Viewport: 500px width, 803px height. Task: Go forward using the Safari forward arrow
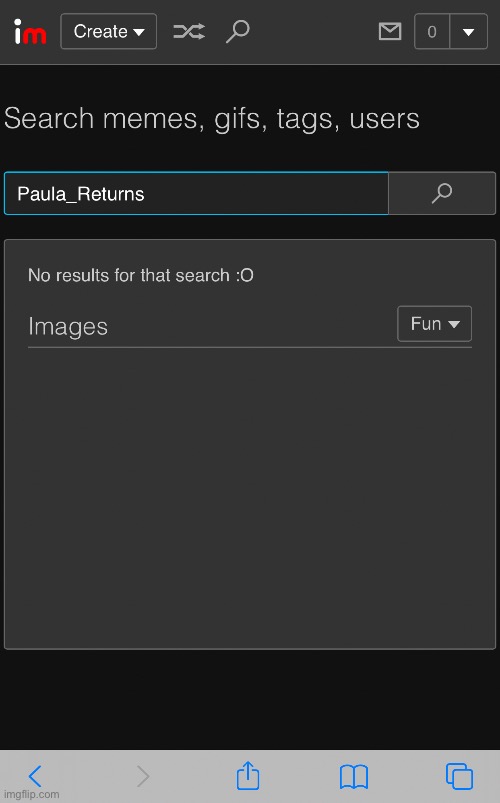pos(143,776)
